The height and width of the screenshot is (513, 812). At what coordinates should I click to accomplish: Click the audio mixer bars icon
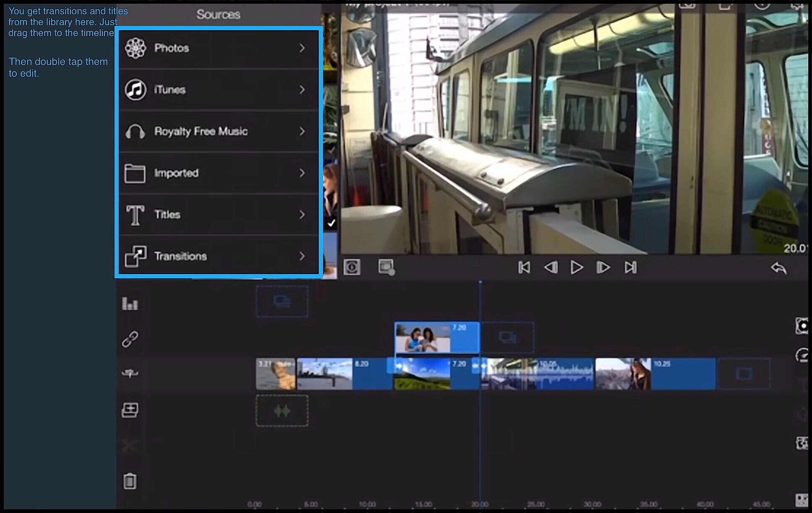pyautogui.click(x=130, y=303)
